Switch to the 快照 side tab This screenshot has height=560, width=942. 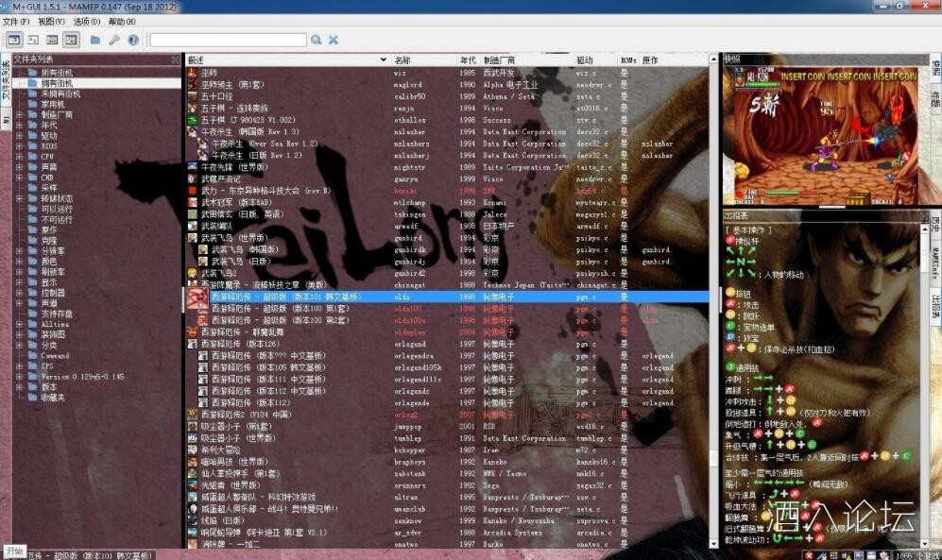point(935,69)
